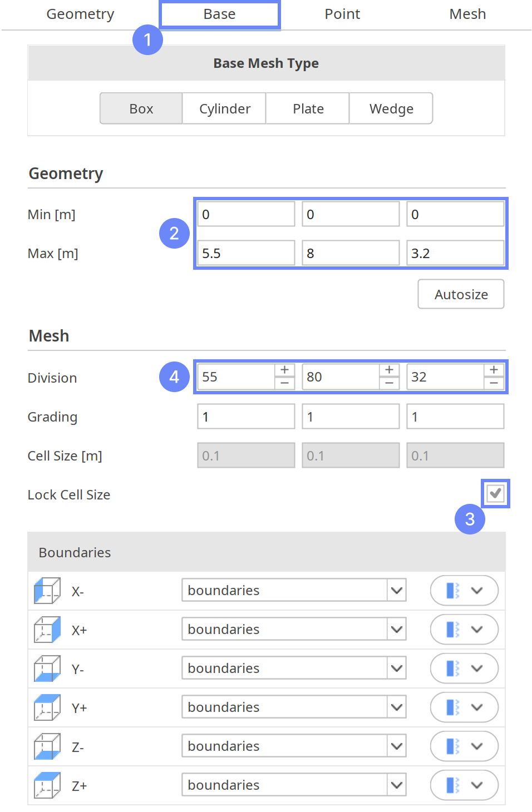Expand the Y+ boundaries dropdown
Screen dimensions: 532x812
click(396, 707)
